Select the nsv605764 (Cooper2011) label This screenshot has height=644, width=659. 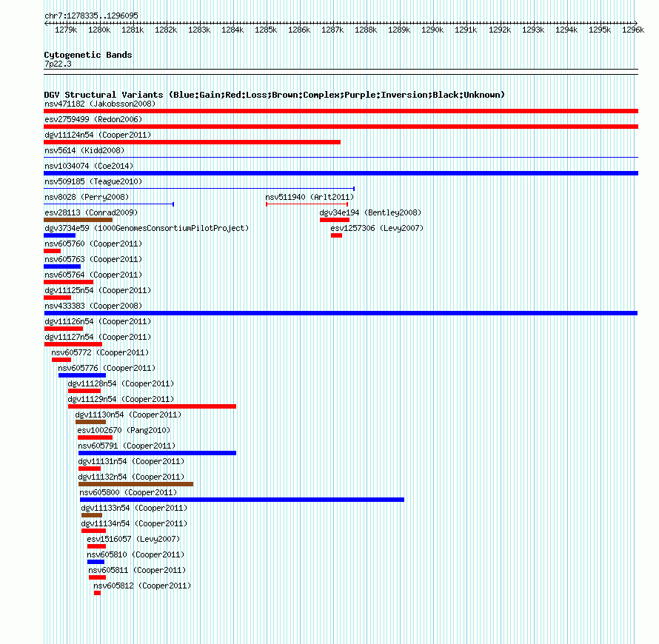93,275
